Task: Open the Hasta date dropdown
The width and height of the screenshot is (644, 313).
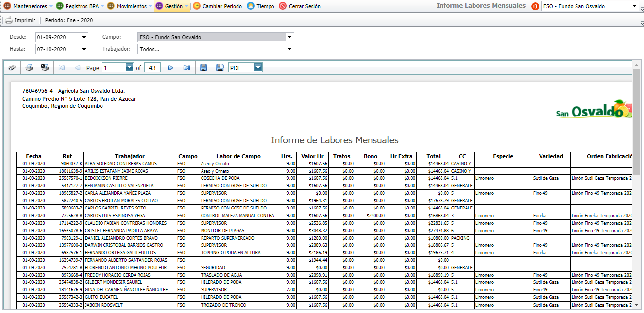Action: click(x=84, y=49)
